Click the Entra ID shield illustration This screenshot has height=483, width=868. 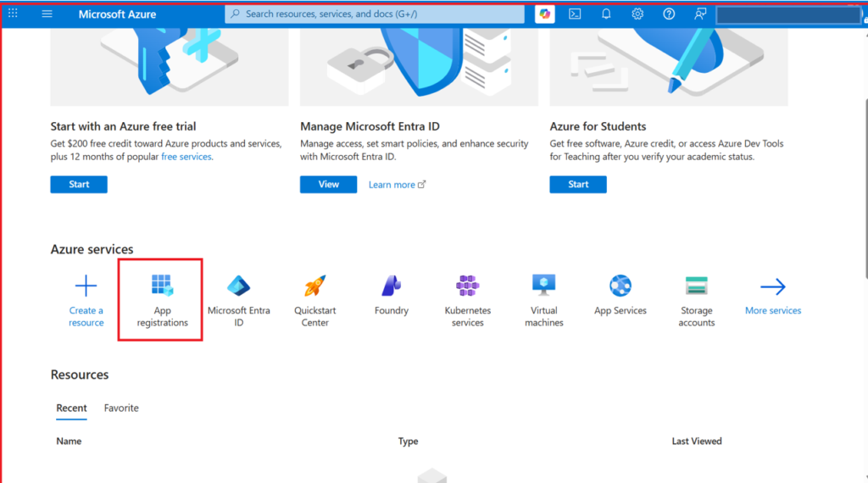click(x=419, y=66)
